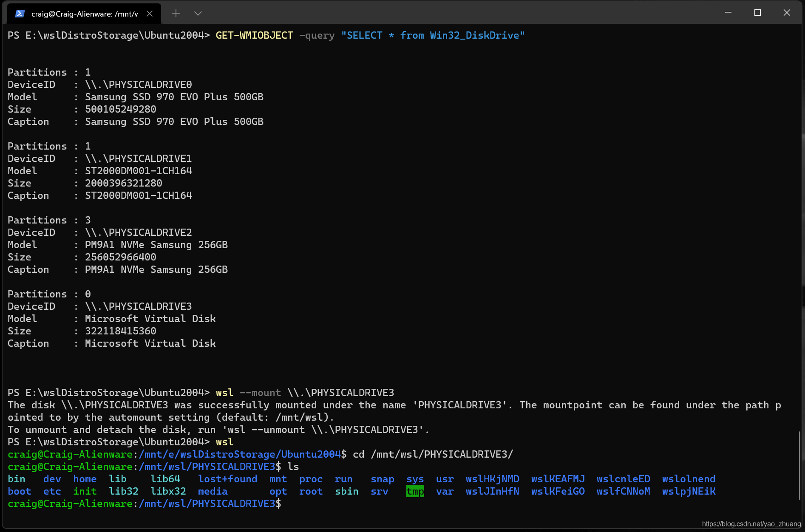
Task: Click the size value 500105249280
Action: pyautogui.click(x=121, y=109)
